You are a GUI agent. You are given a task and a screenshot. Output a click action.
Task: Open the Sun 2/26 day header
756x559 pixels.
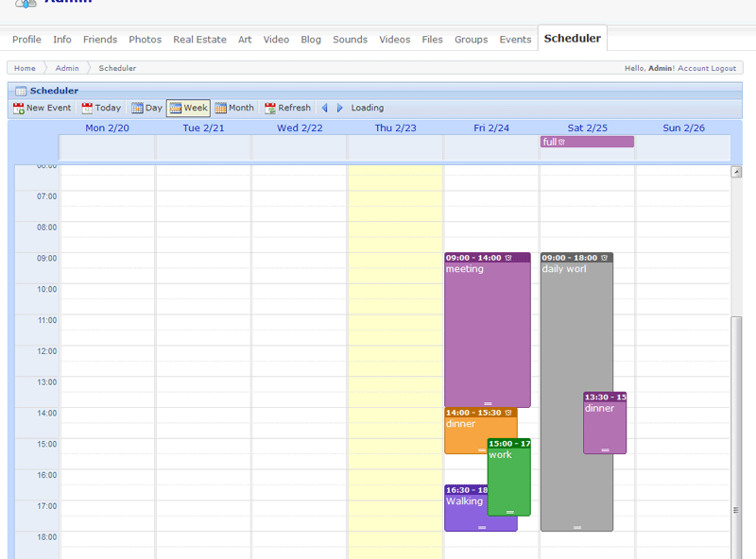coord(683,128)
